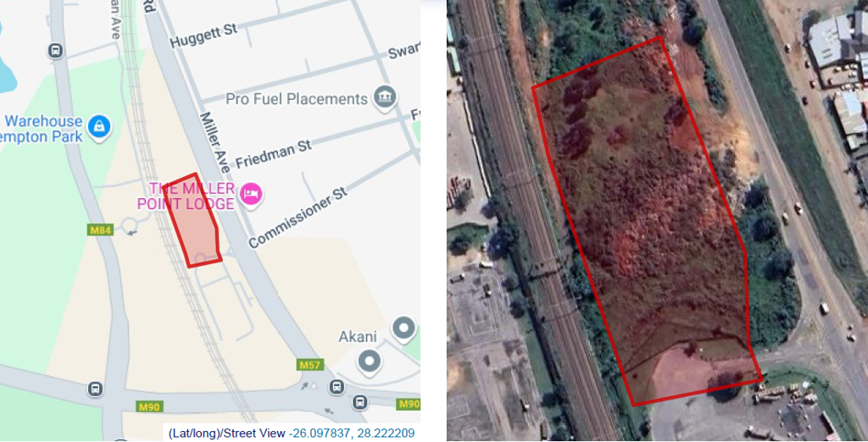
Task: Select the red highlighted parcel on map
Action: [x=193, y=221]
